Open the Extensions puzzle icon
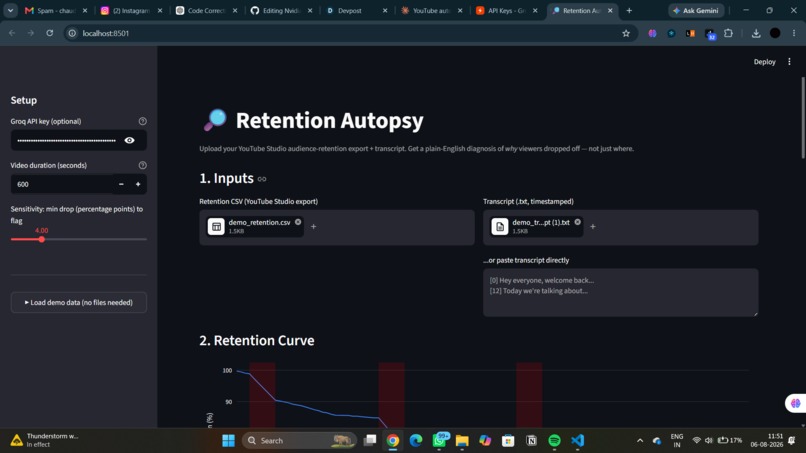 click(728, 33)
